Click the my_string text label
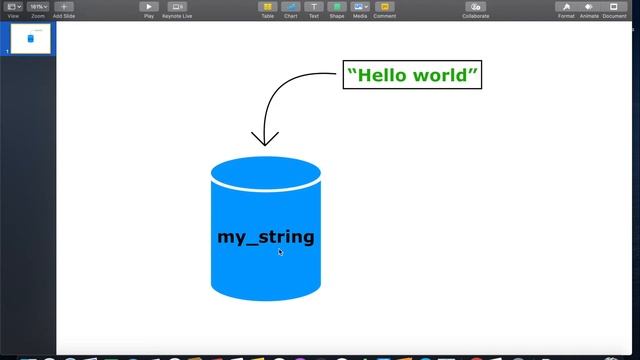 coord(266,237)
